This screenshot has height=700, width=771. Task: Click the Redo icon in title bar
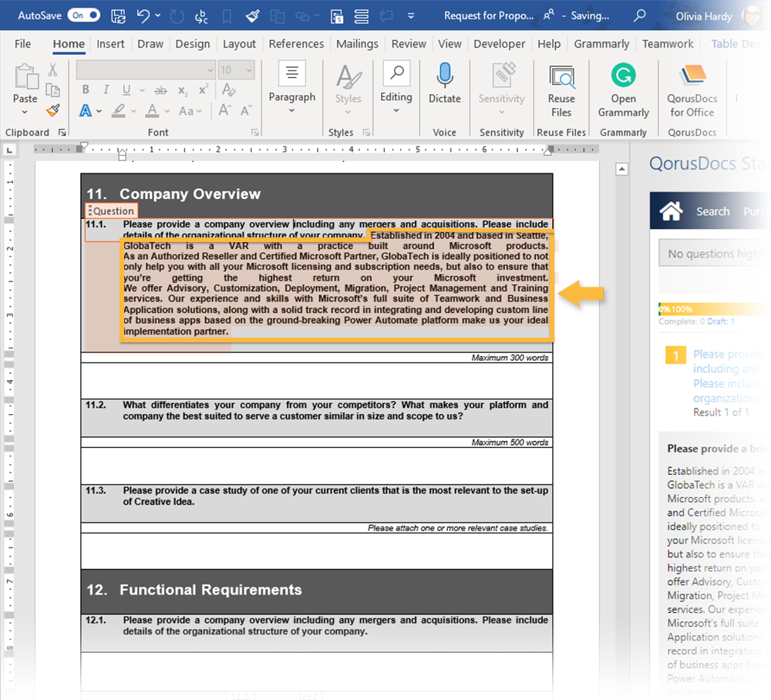coord(177,16)
